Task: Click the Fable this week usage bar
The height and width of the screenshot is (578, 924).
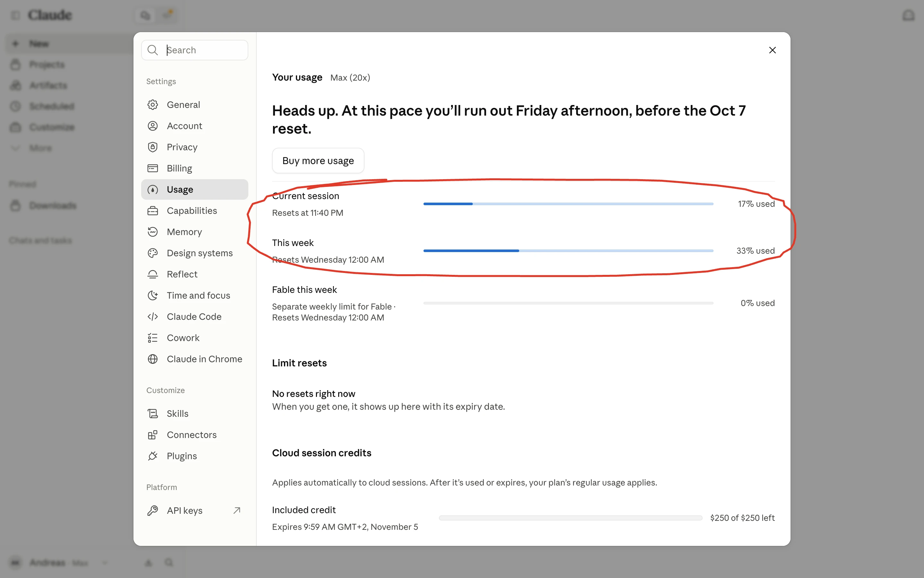Action: [x=568, y=303]
